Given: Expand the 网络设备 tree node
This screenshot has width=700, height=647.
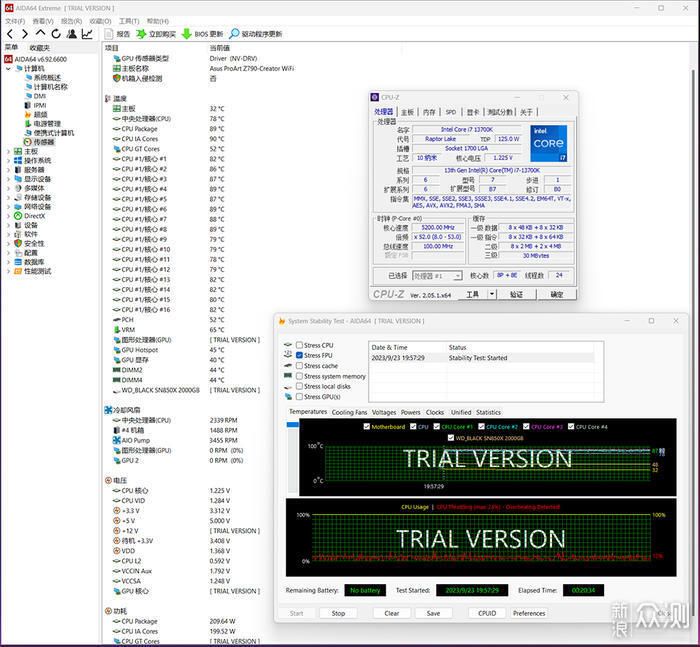Looking at the screenshot, I should point(8,207).
